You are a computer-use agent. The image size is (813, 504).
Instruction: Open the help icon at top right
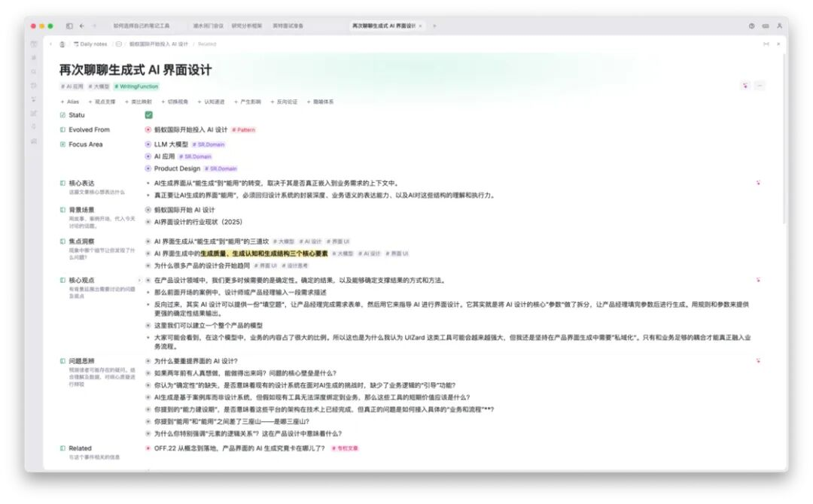tap(751, 26)
